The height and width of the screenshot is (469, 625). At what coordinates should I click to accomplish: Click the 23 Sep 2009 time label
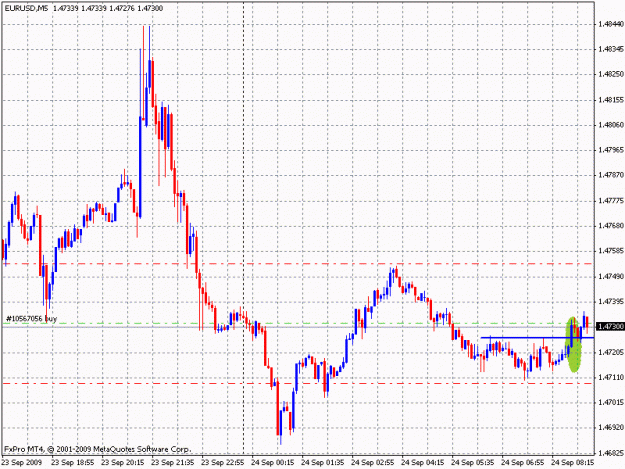coord(22,463)
